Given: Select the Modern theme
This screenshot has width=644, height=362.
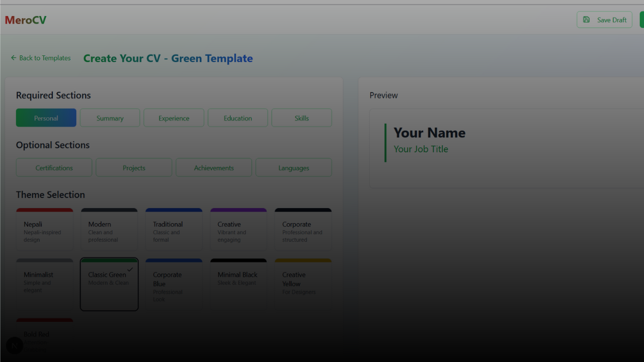Looking at the screenshot, I should pyautogui.click(x=109, y=229).
